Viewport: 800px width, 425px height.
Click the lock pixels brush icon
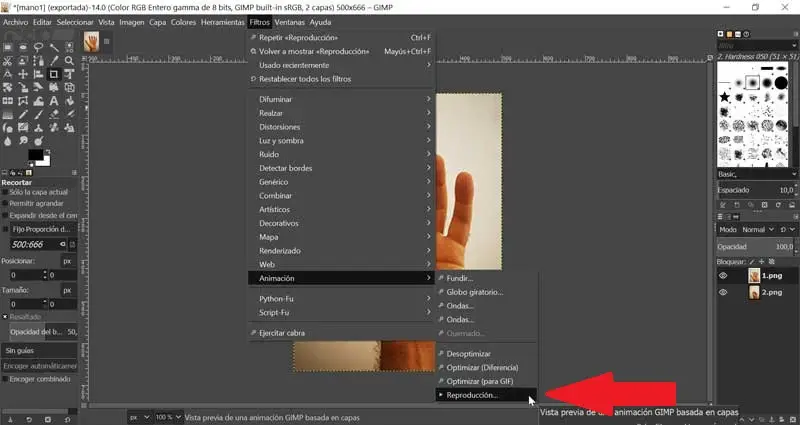pyautogui.click(x=752, y=262)
